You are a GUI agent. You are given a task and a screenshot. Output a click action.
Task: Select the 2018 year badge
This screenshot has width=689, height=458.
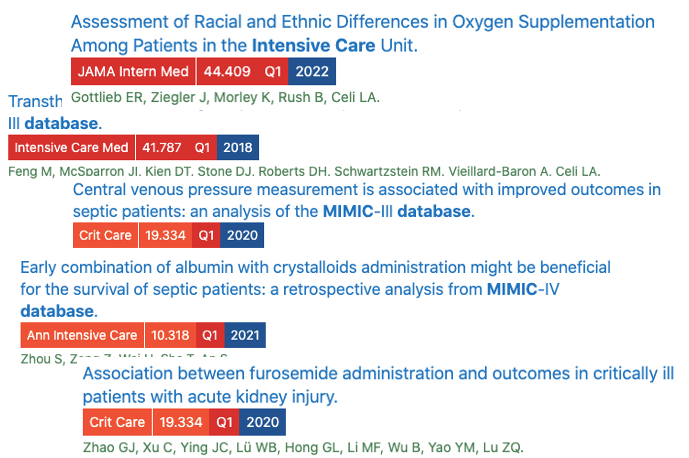coord(238,147)
